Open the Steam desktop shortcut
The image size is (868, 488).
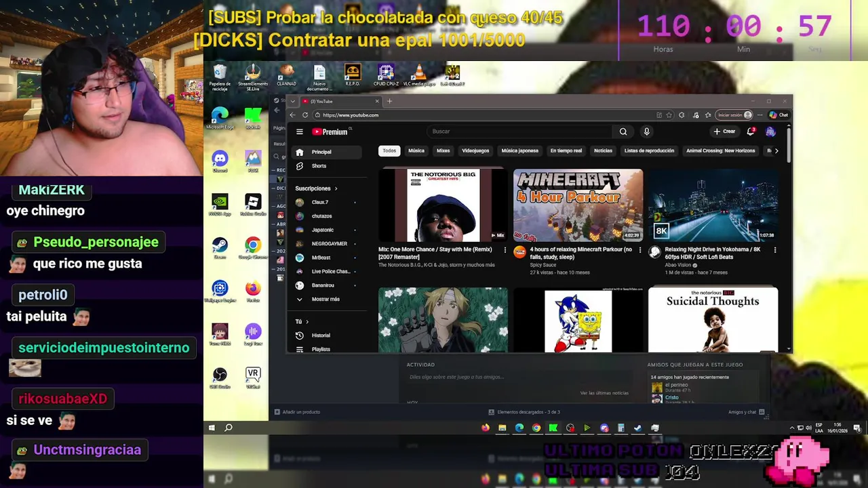coord(220,247)
